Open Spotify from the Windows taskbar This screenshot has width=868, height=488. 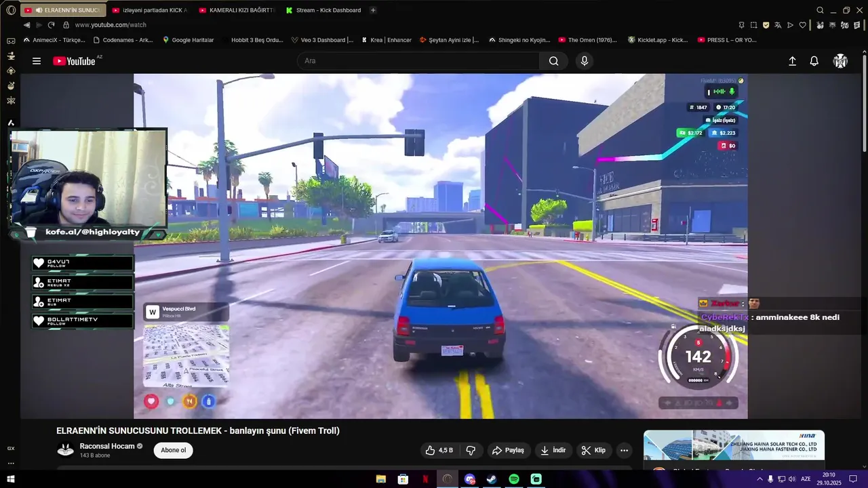514,479
